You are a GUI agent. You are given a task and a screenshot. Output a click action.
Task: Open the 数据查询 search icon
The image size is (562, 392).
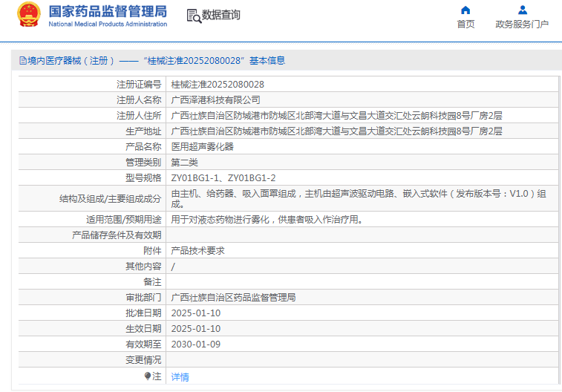(194, 16)
